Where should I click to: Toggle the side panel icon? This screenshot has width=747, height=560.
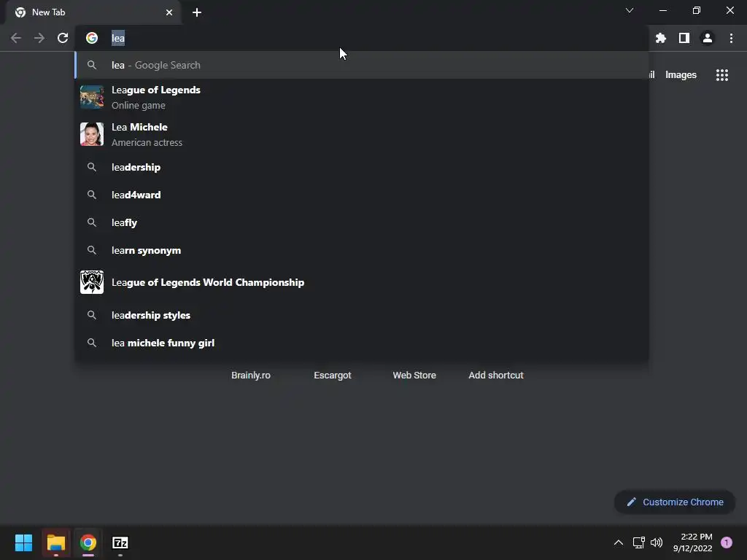click(x=684, y=38)
